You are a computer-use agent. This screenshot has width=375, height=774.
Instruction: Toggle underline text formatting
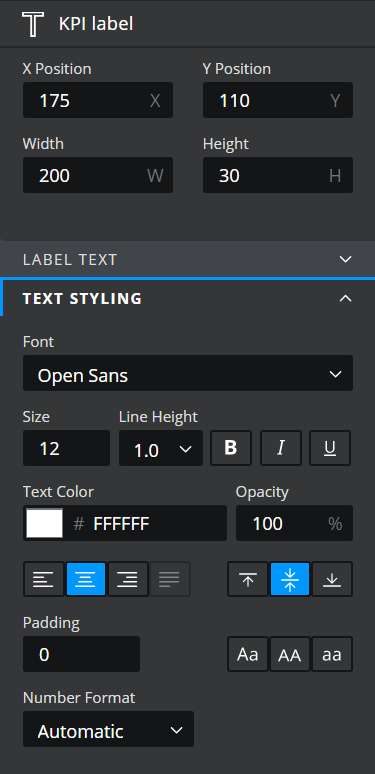330,448
